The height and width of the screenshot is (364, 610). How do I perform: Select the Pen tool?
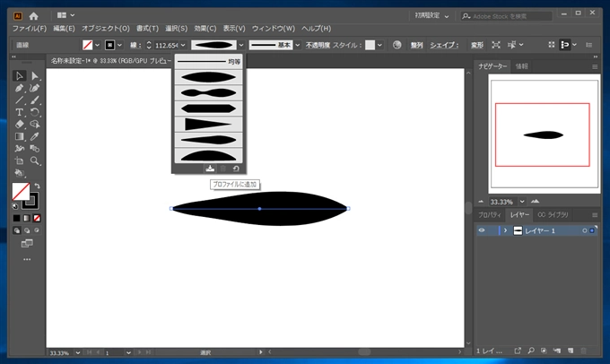pos(19,88)
